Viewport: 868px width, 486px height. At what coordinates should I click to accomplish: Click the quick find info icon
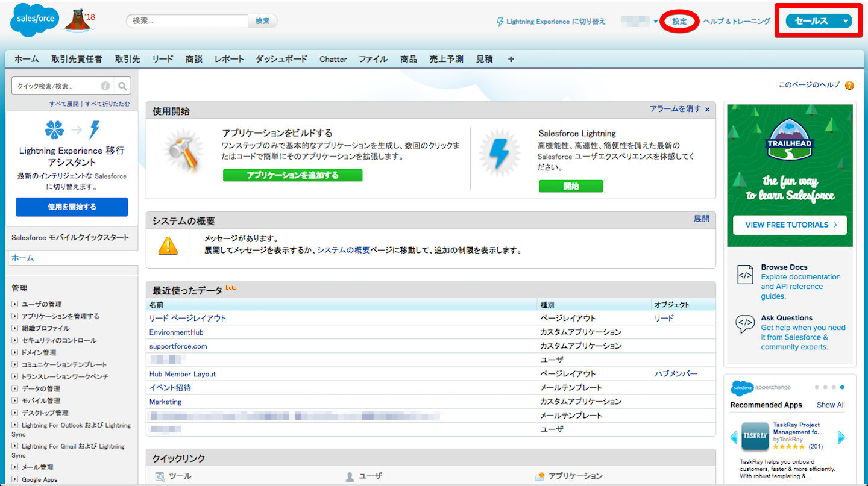(x=105, y=86)
